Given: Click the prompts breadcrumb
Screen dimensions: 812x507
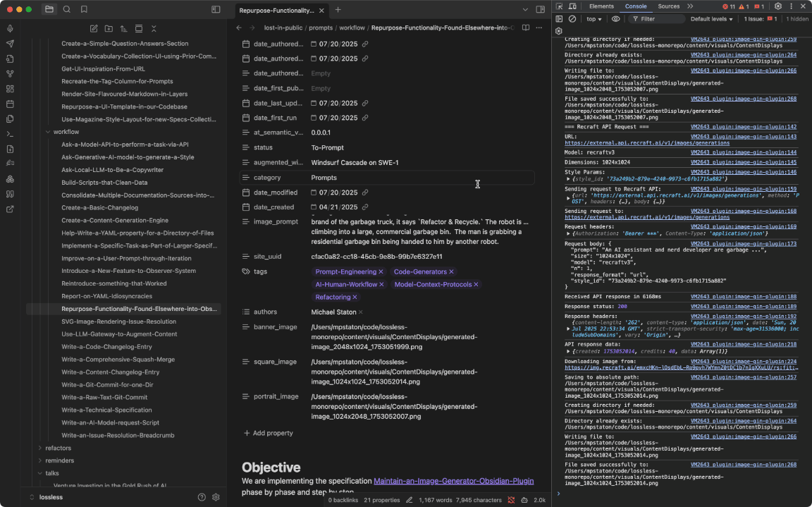Looking at the screenshot, I should [321, 28].
